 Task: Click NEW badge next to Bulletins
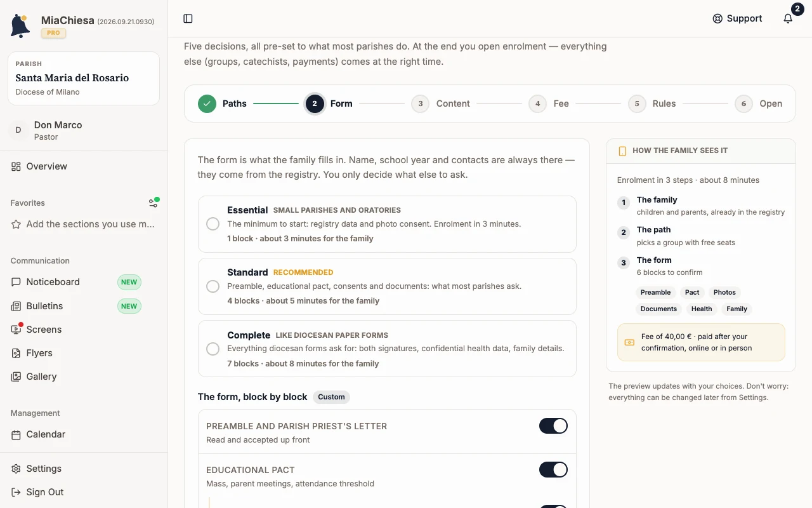[129, 306]
